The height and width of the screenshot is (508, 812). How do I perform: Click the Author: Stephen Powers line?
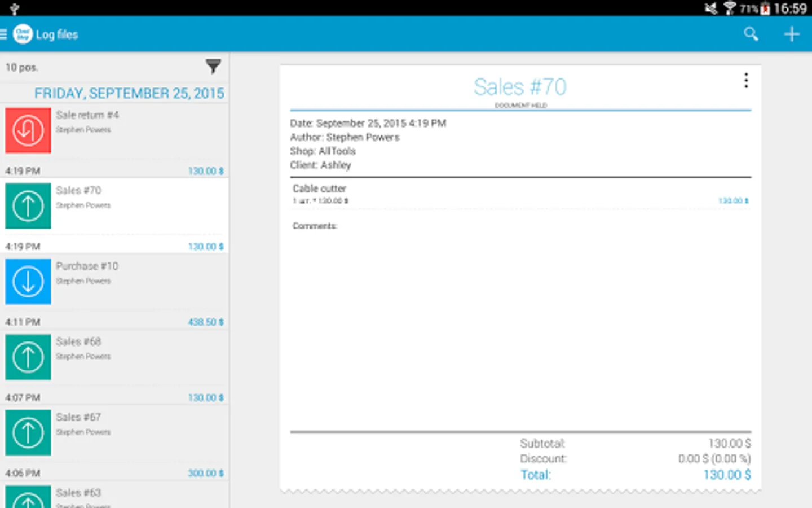tap(345, 137)
